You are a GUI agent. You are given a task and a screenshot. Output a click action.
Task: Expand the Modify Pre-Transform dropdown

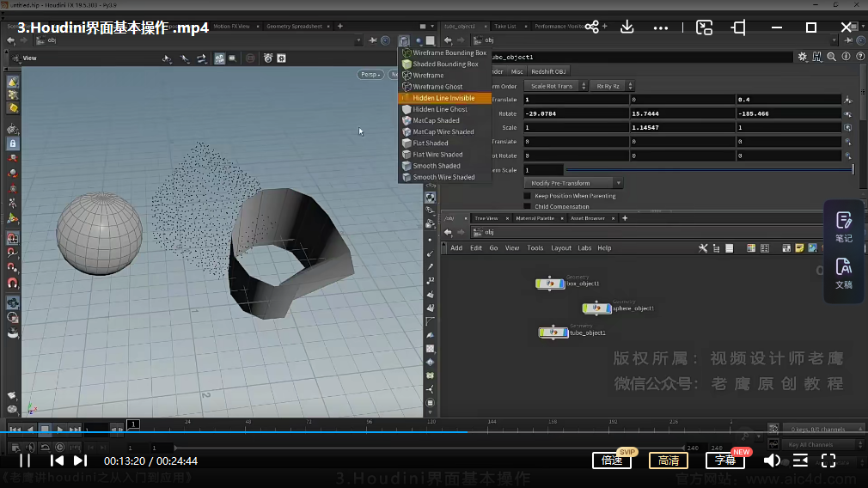click(x=573, y=183)
